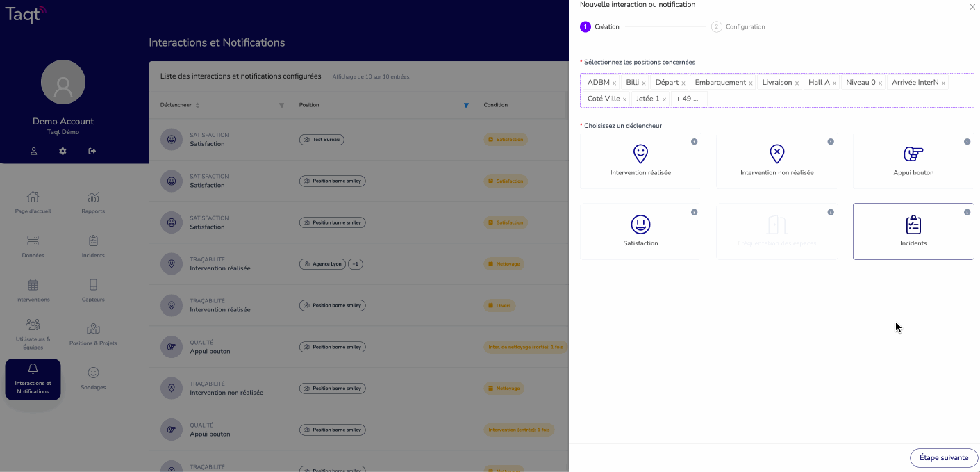980x472 pixels.
Task: Show info for Intervention non réalisée trigger card
Action: click(831, 142)
